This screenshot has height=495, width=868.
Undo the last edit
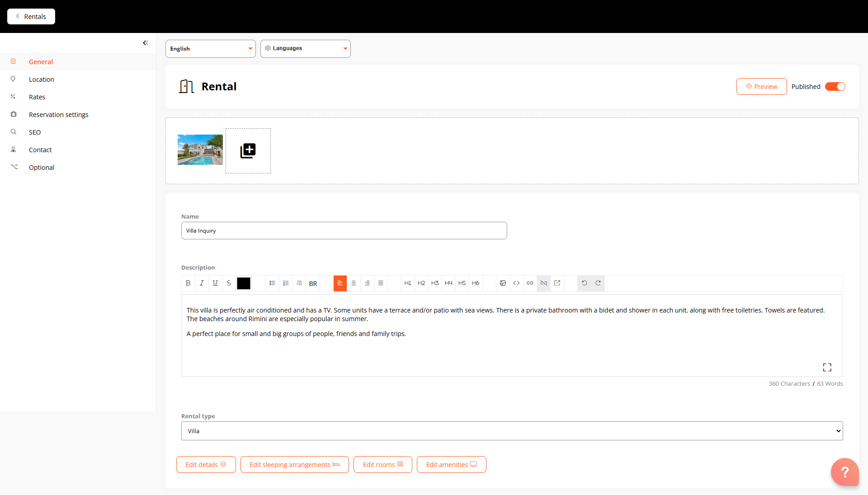click(584, 283)
